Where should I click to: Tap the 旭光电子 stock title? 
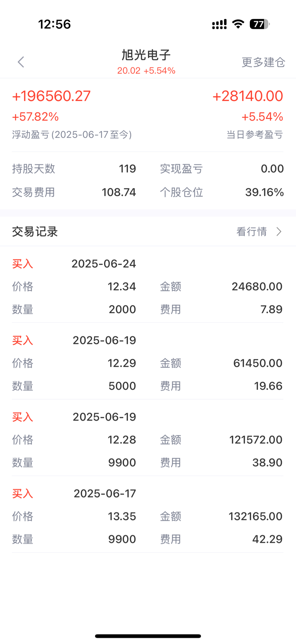pos(146,55)
